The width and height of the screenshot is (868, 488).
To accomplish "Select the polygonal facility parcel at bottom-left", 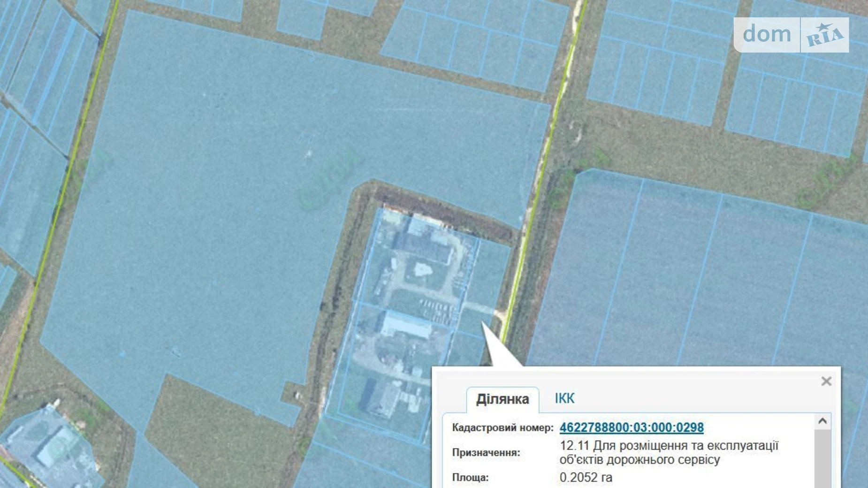I will tap(47, 446).
